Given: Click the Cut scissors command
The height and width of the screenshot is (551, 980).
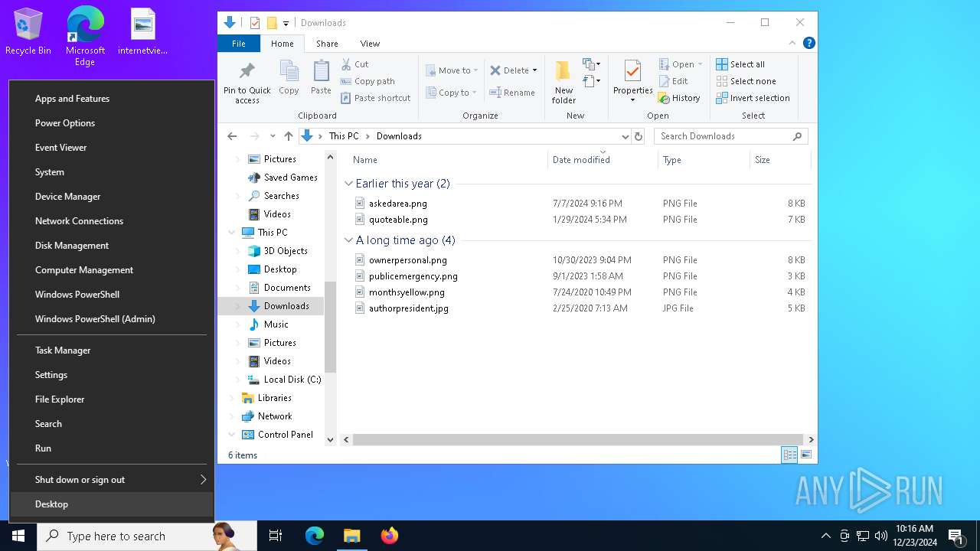Looking at the screenshot, I should (355, 64).
